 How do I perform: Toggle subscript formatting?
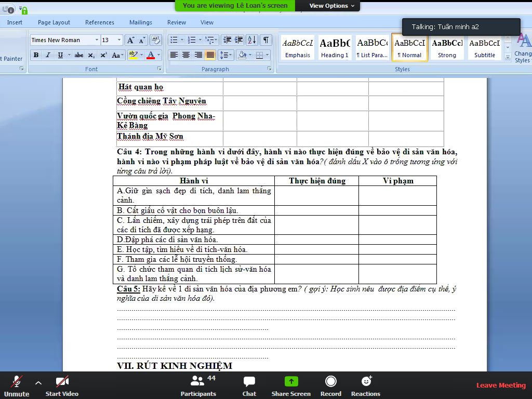coord(91,55)
